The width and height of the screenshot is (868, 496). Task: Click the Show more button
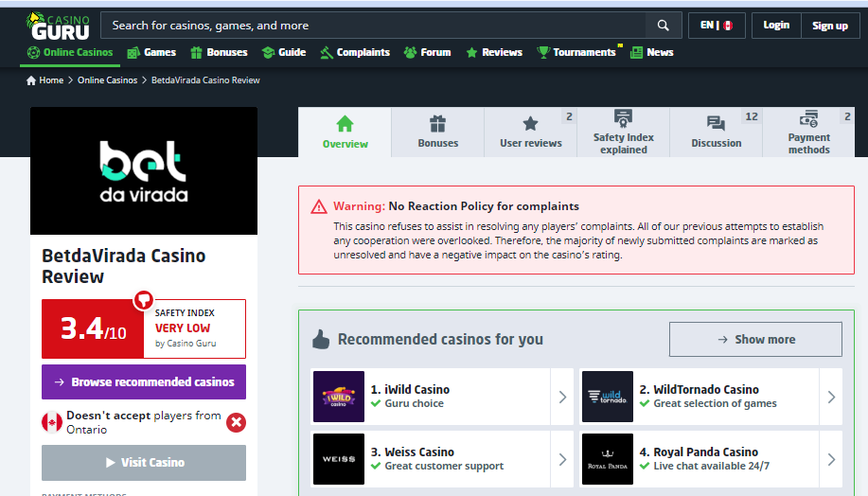(x=755, y=339)
